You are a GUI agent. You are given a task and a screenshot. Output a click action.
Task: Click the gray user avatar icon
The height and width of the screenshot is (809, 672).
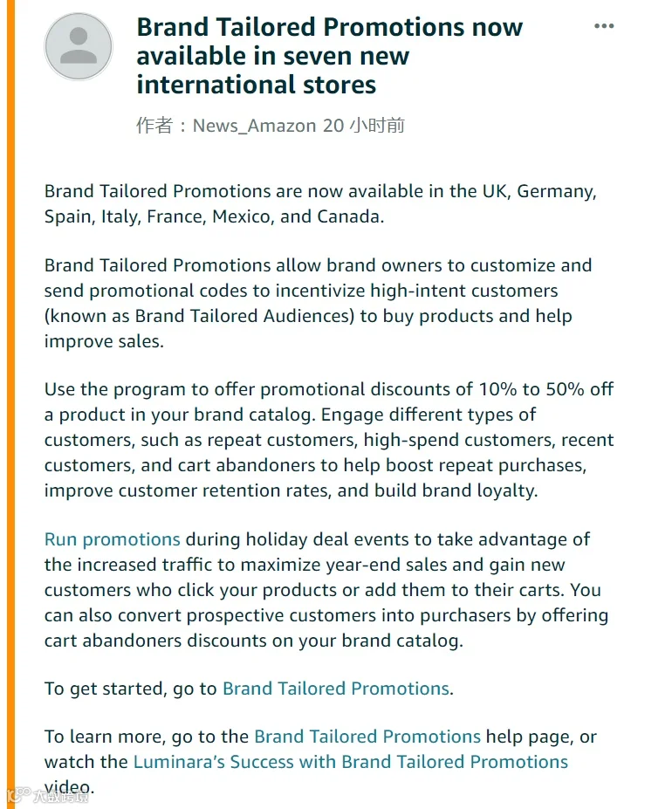[x=79, y=46]
